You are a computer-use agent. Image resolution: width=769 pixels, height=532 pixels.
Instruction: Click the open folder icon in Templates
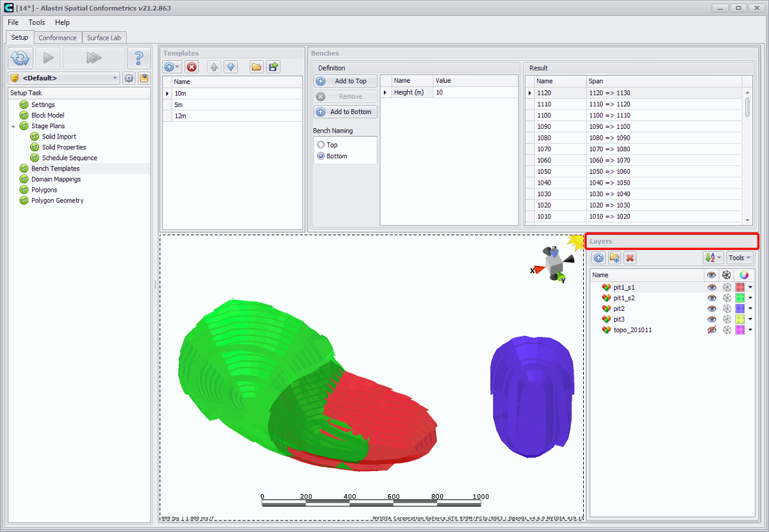point(256,67)
